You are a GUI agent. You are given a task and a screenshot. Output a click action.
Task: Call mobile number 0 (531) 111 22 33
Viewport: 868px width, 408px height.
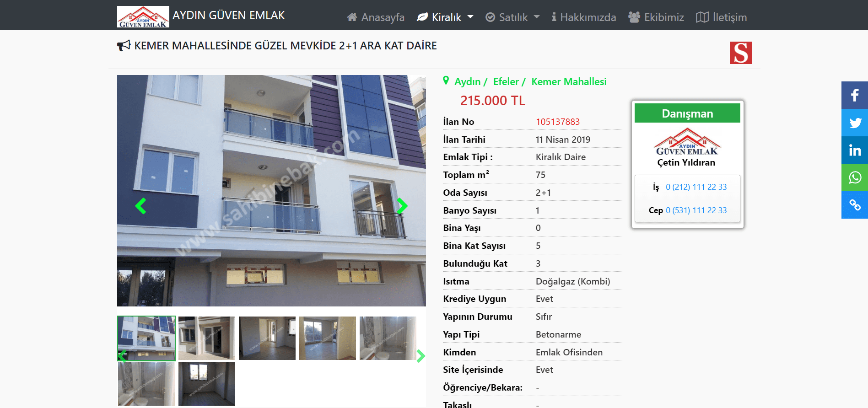[x=696, y=210]
